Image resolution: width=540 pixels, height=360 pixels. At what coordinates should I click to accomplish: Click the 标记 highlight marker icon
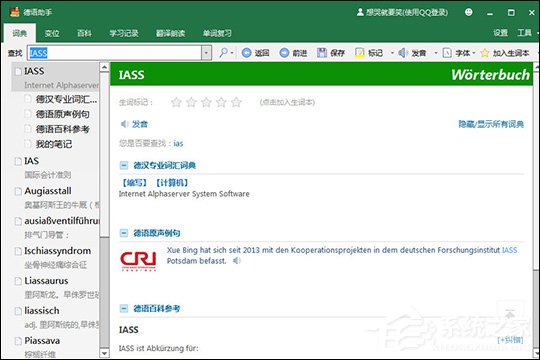click(x=360, y=53)
